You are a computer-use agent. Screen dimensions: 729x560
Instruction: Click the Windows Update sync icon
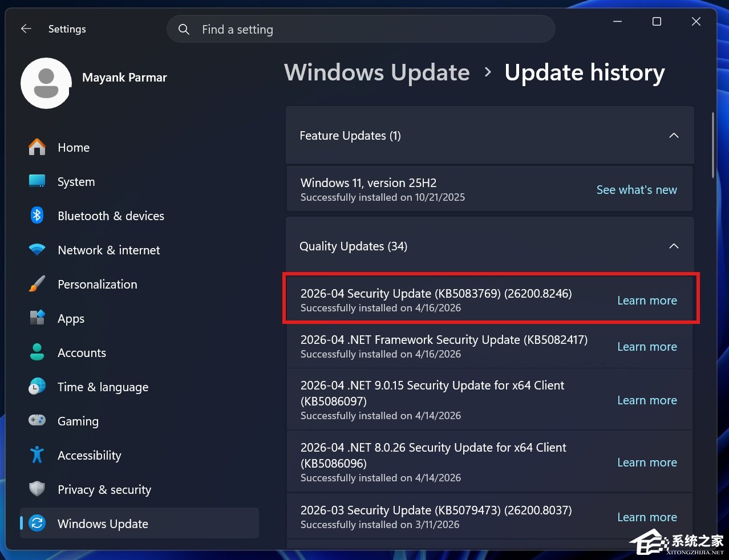click(x=38, y=523)
